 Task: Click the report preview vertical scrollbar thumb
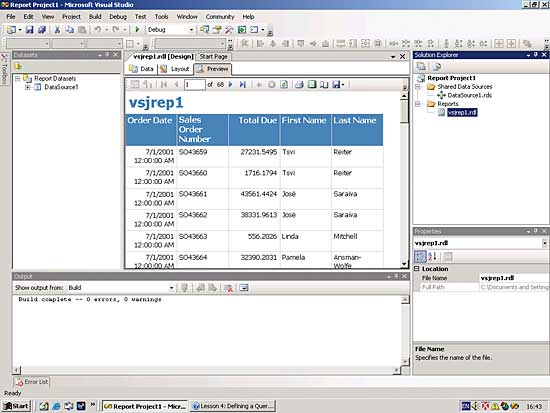404,112
